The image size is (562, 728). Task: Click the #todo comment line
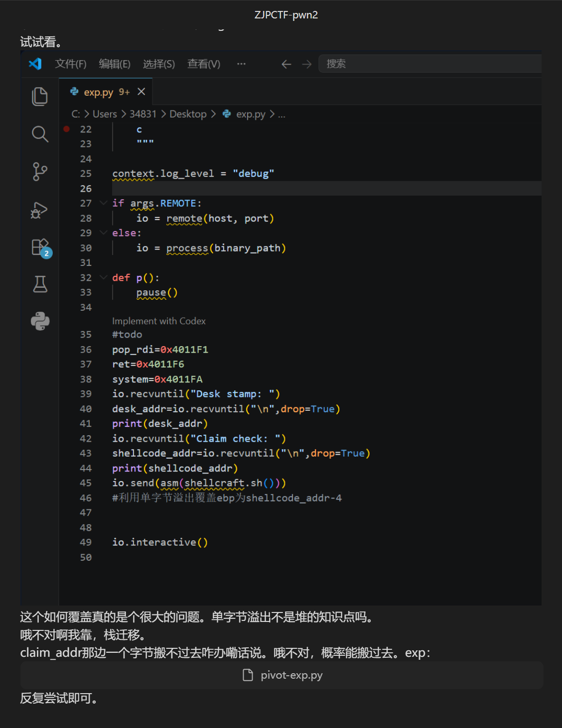127,335
